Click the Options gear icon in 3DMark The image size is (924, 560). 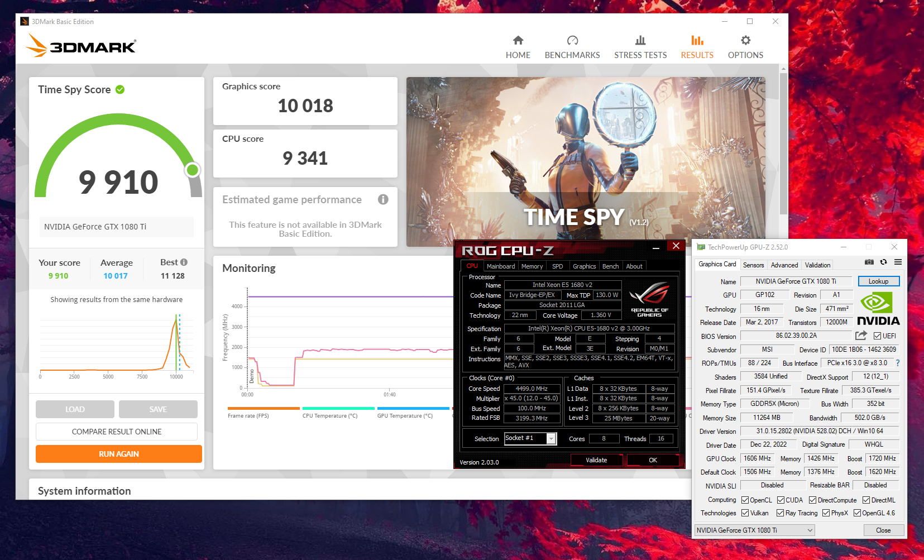pos(745,41)
